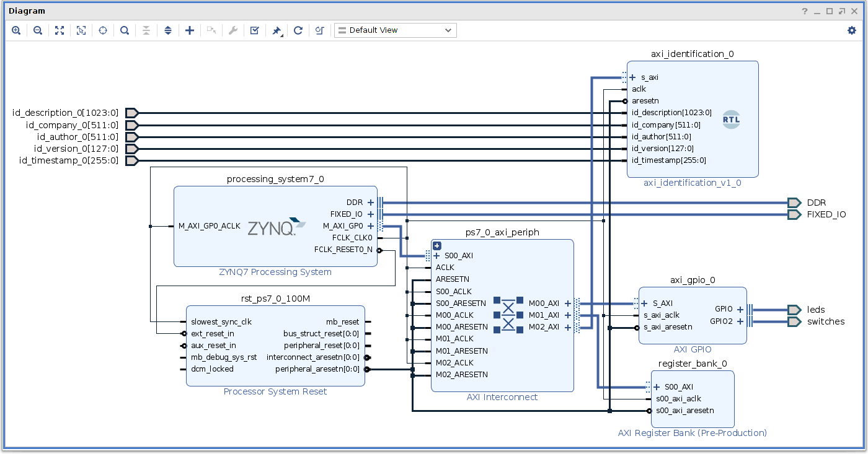Toggle the pin-to-canvas toolbar icon

click(x=277, y=30)
